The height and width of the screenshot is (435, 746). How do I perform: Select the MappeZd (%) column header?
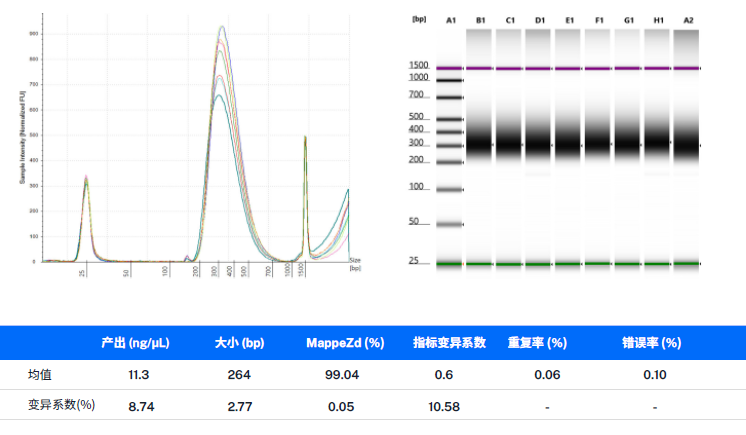point(345,342)
